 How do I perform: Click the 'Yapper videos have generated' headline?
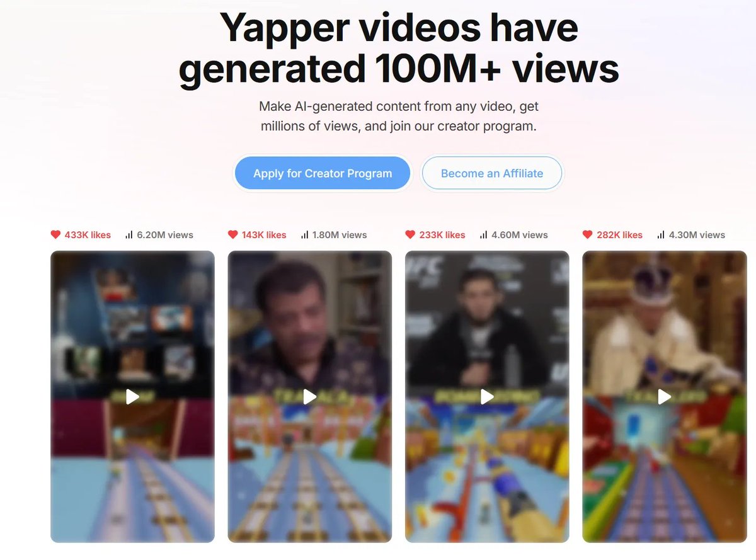(x=398, y=49)
